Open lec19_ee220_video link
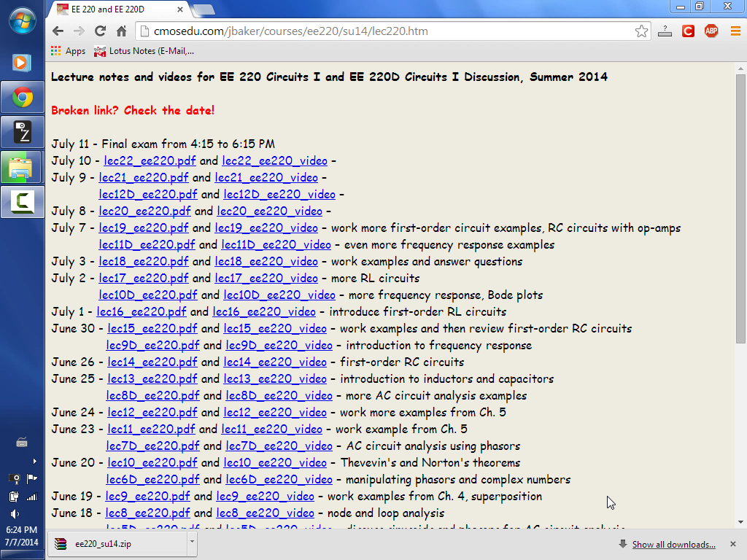This screenshot has height=560, width=747. click(266, 228)
